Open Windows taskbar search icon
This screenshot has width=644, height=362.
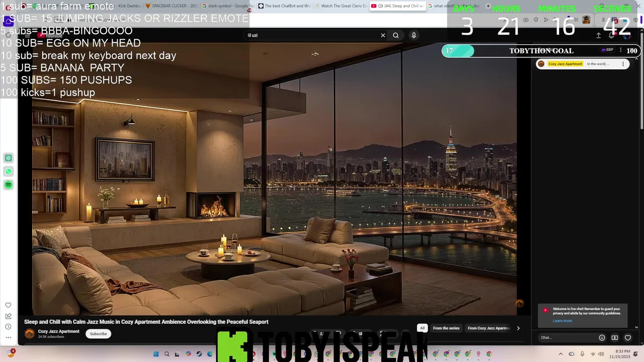pos(167,354)
